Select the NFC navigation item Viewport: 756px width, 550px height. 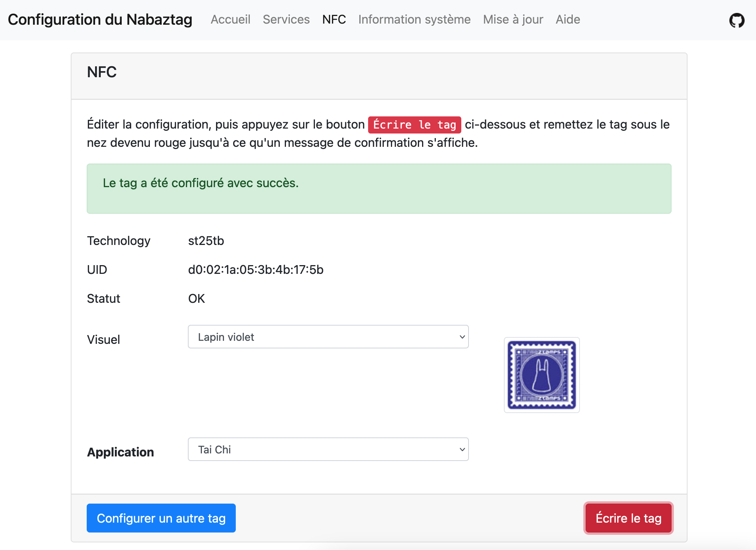coord(334,19)
